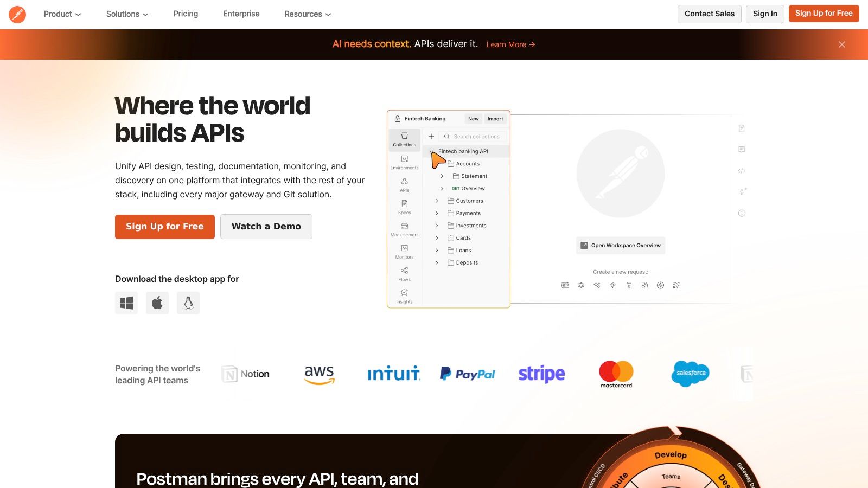
Task: Click the Notion logo
Action: pyautogui.click(x=246, y=374)
